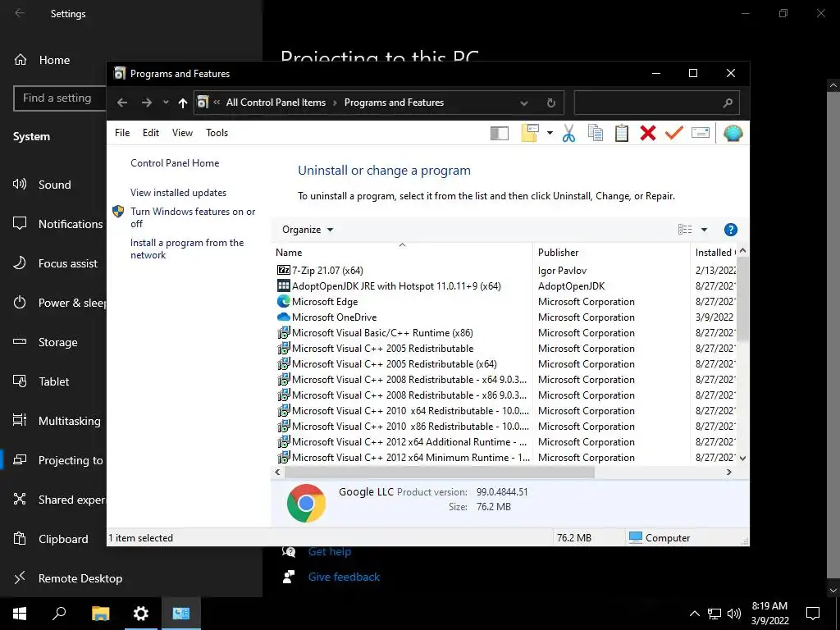Open the Windows Start menu
The width and height of the screenshot is (840, 630).
click(20, 614)
